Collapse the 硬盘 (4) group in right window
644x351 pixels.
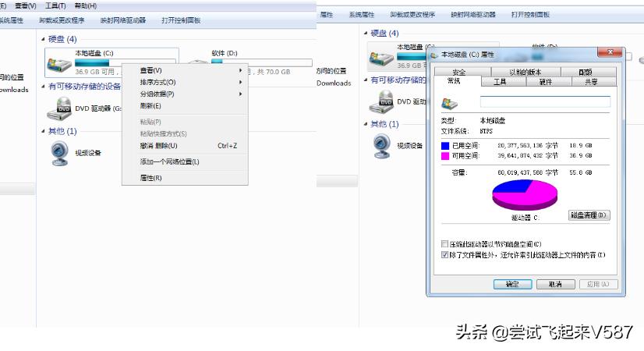tap(366, 33)
